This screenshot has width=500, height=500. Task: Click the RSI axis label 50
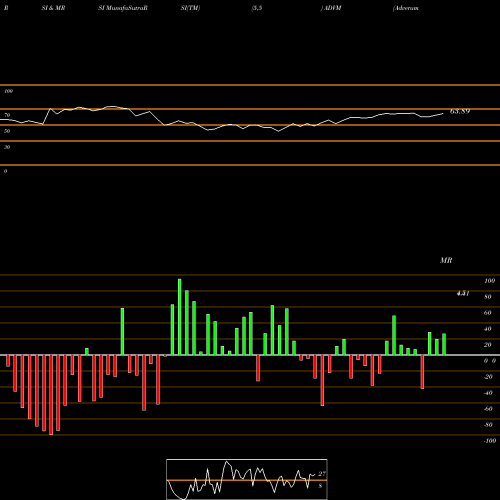coord(7,131)
